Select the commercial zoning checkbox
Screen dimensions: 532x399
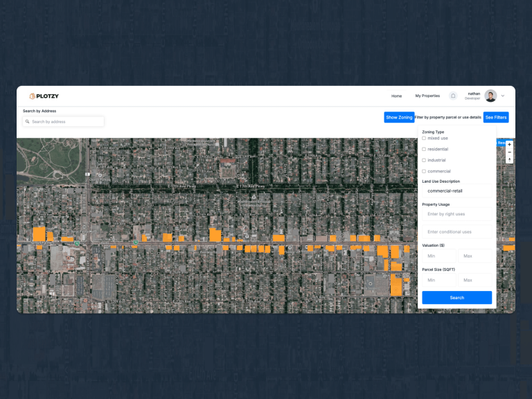click(424, 171)
